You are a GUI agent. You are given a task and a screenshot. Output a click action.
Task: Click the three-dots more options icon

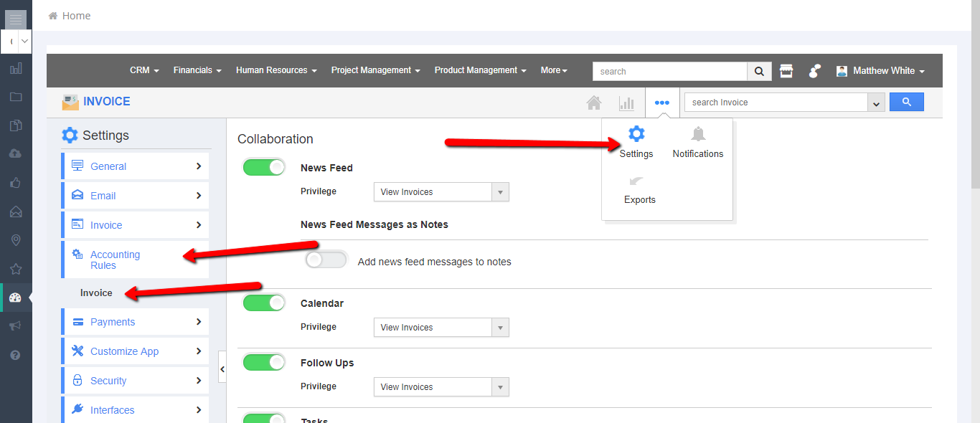tap(661, 103)
